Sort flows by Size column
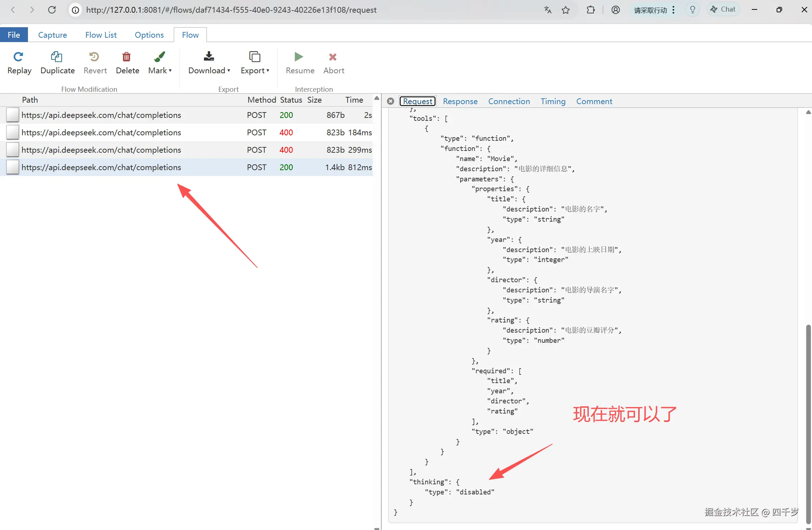This screenshot has width=812, height=530. coord(314,100)
